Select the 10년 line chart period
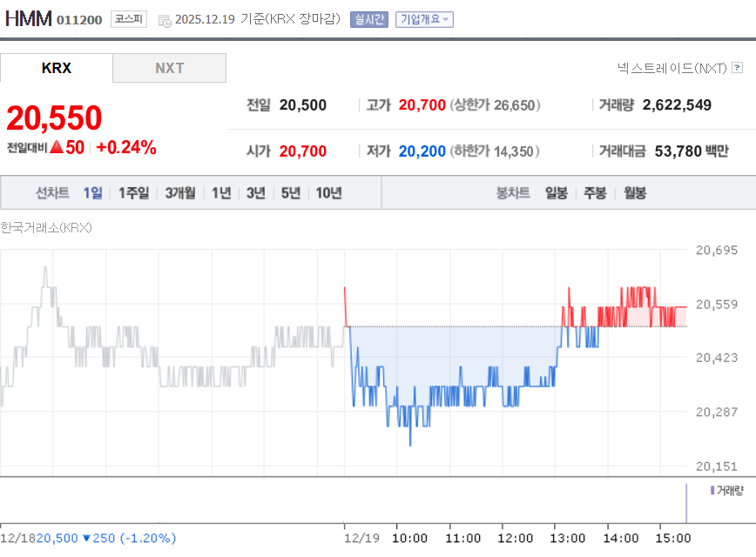The width and height of the screenshot is (756, 557). [329, 192]
